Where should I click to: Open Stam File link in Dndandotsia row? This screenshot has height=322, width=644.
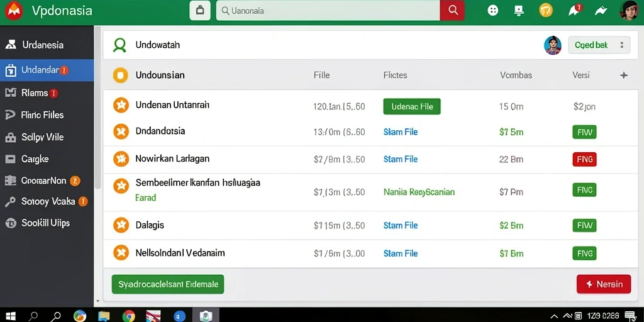401,132
